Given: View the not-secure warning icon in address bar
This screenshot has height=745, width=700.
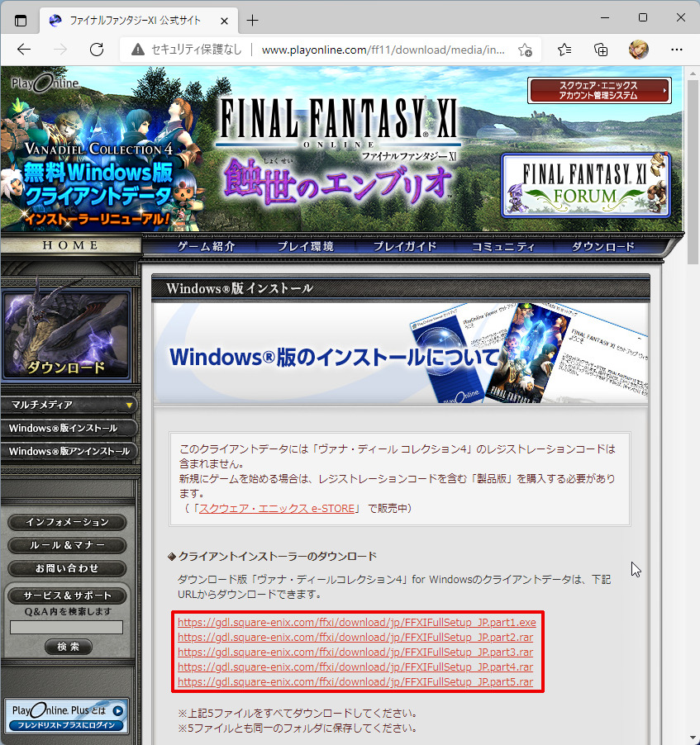Looking at the screenshot, I should pos(138,50).
